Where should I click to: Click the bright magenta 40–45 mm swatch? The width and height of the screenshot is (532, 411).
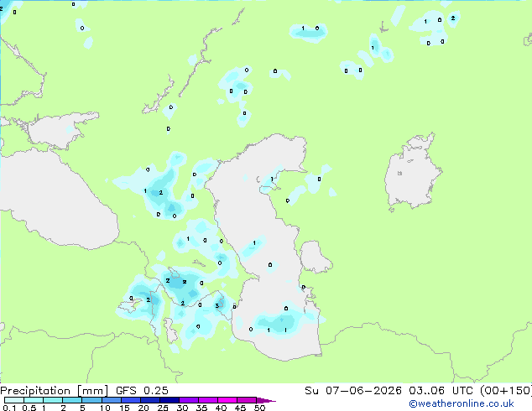click(x=227, y=400)
